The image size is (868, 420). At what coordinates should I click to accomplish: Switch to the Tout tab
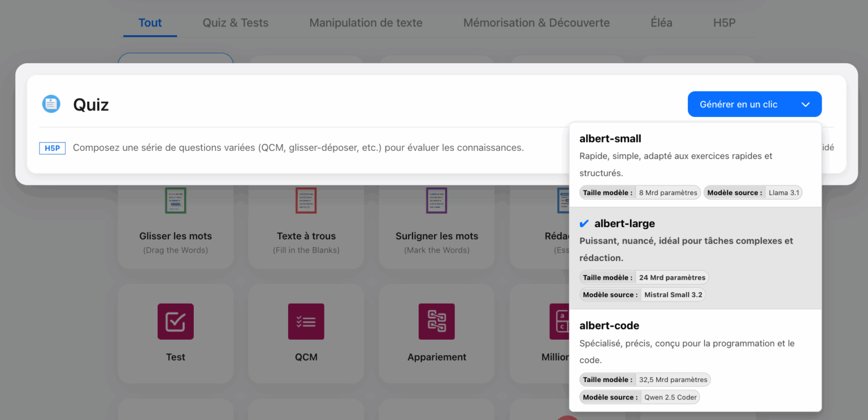(x=150, y=23)
